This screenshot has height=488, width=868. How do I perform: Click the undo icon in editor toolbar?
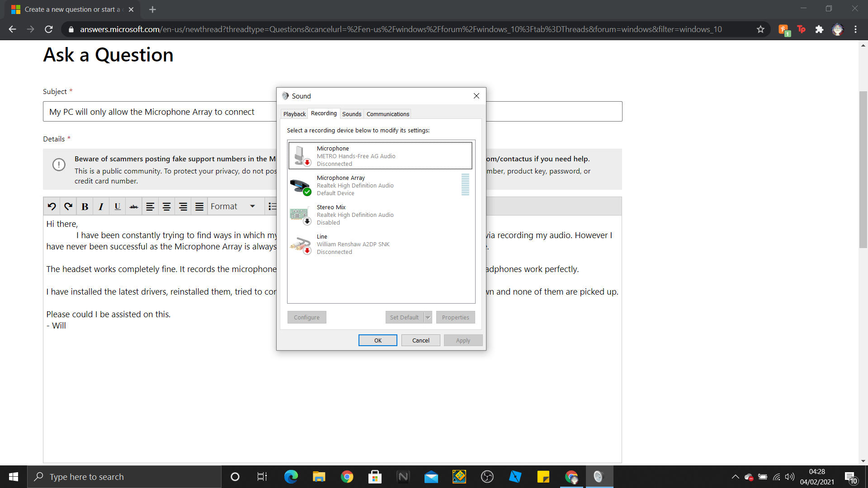point(52,206)
